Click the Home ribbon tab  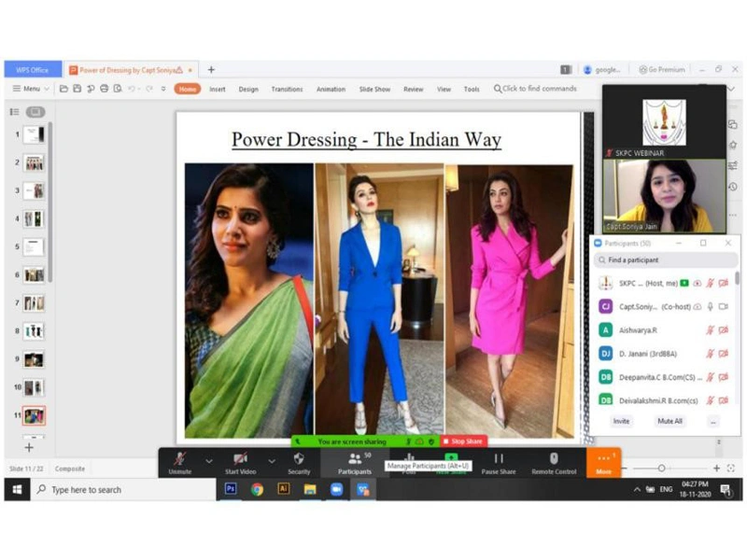pyautogui.click(x=188, y=89)
